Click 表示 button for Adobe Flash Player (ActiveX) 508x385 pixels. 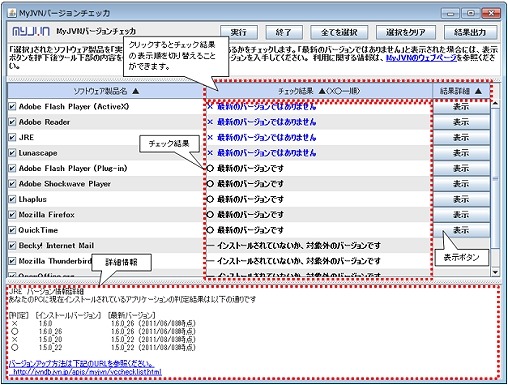click(x=461, y=107)
